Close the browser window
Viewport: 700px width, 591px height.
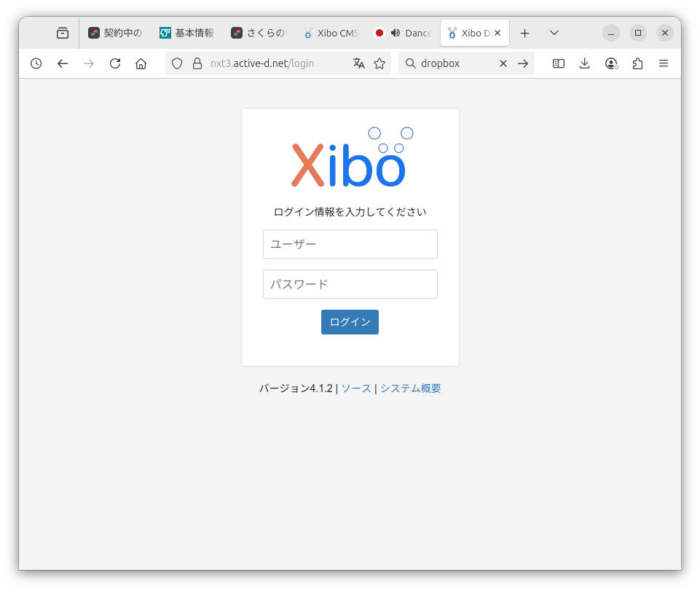coord(665,33)
